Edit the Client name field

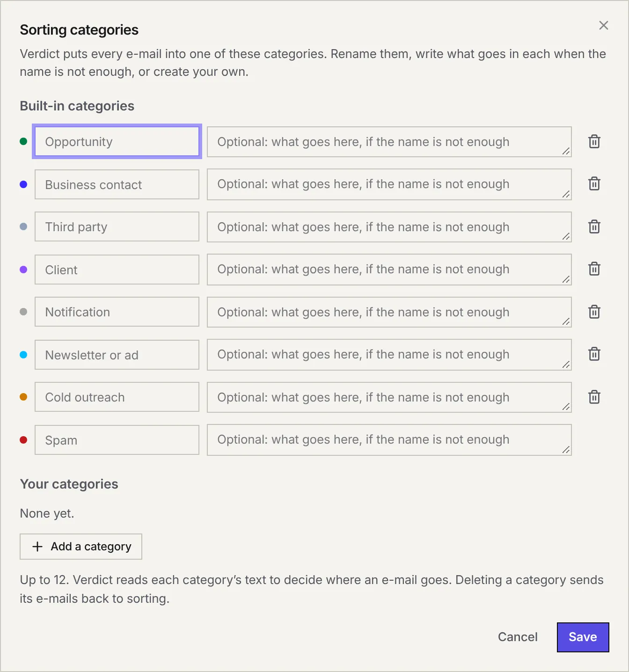tap(117, 270)
